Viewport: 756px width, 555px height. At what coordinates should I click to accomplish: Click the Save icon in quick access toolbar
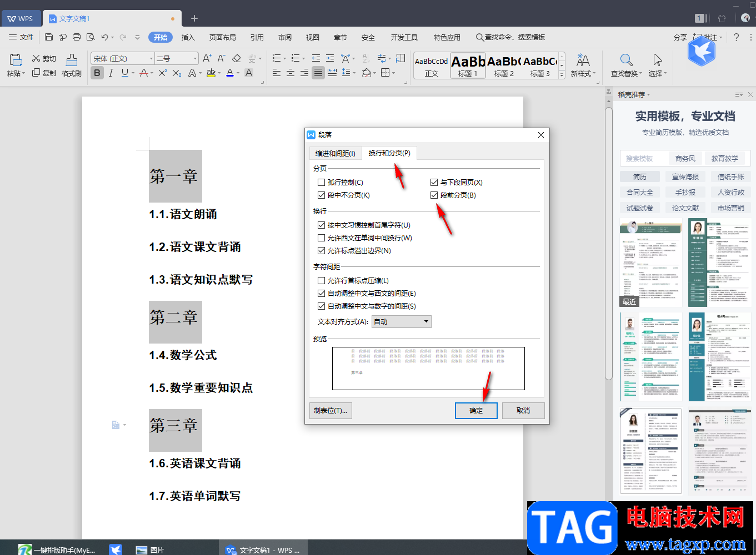tap(49, 37)
